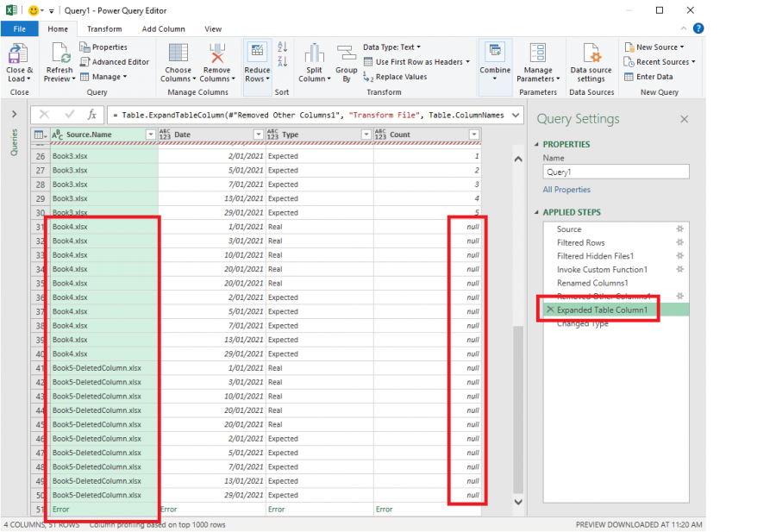Open Date column filter dropdown

(x=259, y=135)
